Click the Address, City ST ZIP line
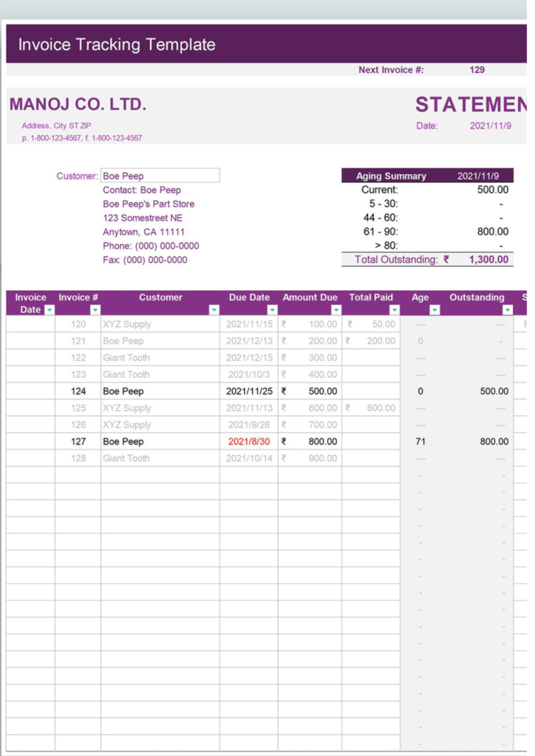The height and width of the screenshot is (756, 535). tap(56, 126)
